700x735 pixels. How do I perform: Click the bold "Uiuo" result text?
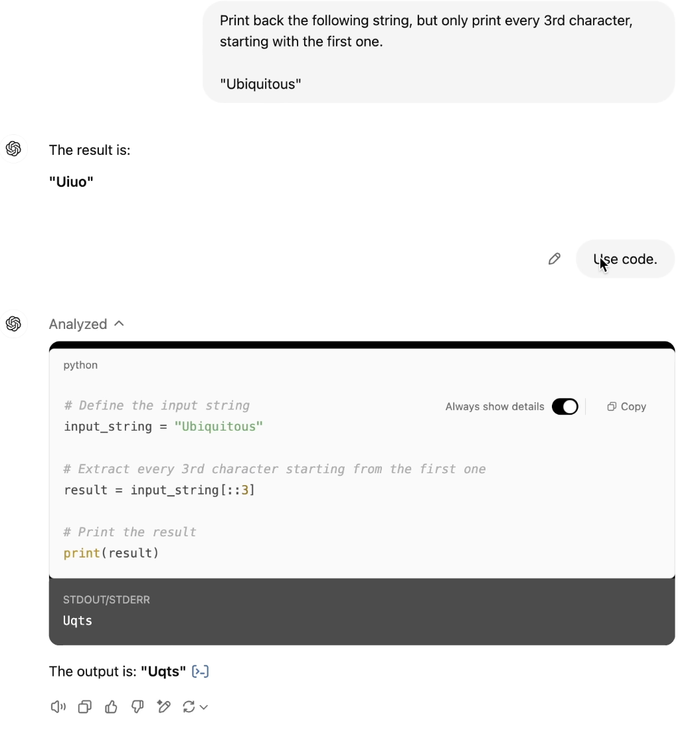click(x=71, y=182)
